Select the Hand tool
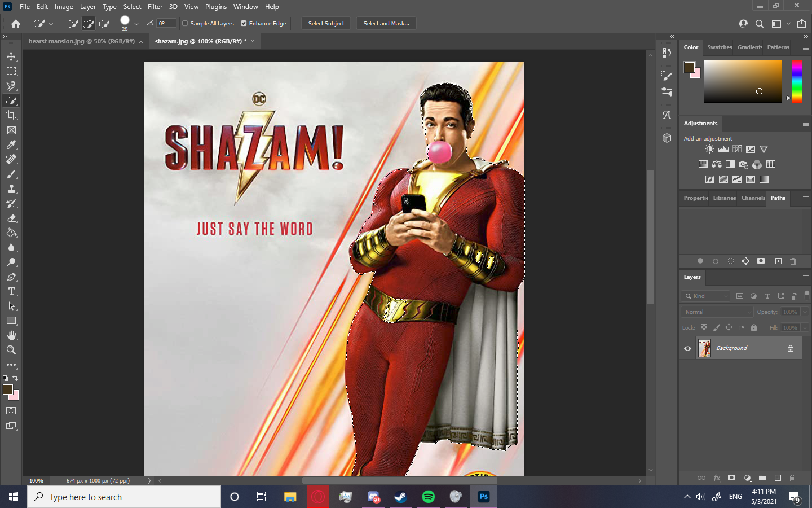 11,335
